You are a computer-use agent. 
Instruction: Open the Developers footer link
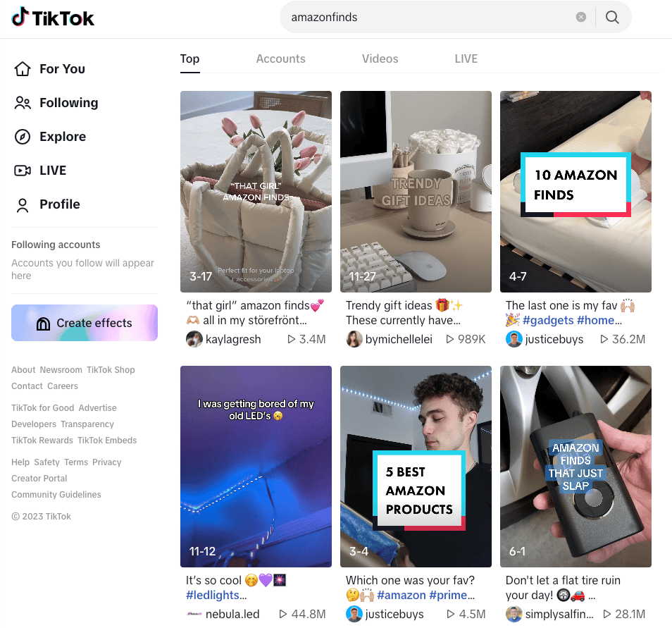click(34, 424)
